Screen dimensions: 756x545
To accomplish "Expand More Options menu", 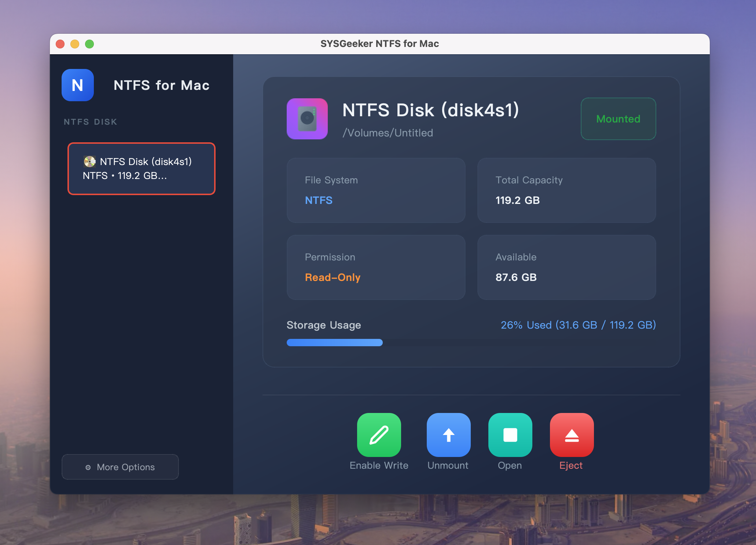I will pos(120,467).
